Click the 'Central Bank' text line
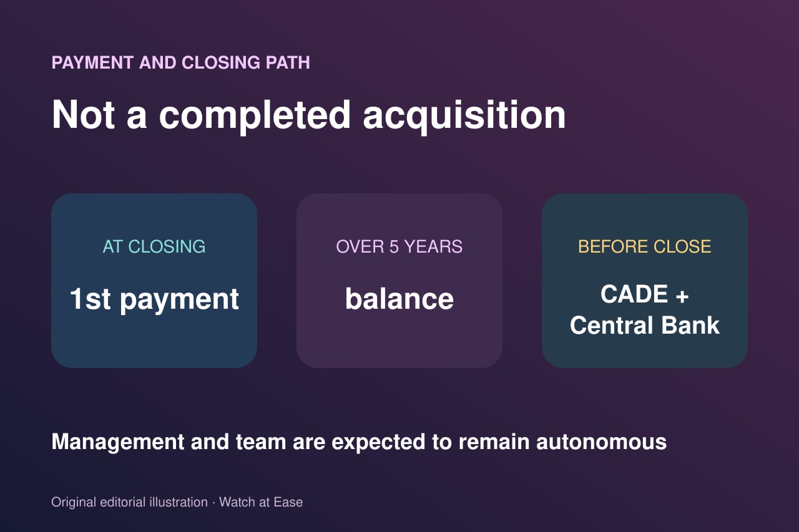 (645, 326)
